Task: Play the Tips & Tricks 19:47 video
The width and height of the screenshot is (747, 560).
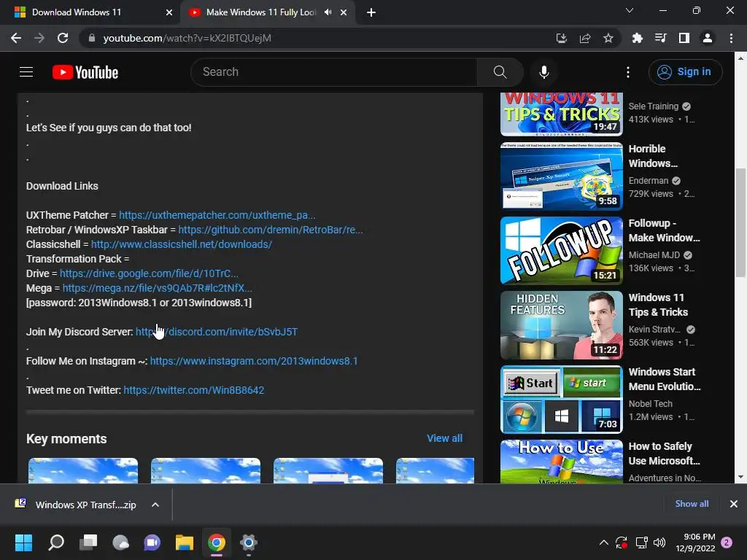Action: tap(561, 114)
